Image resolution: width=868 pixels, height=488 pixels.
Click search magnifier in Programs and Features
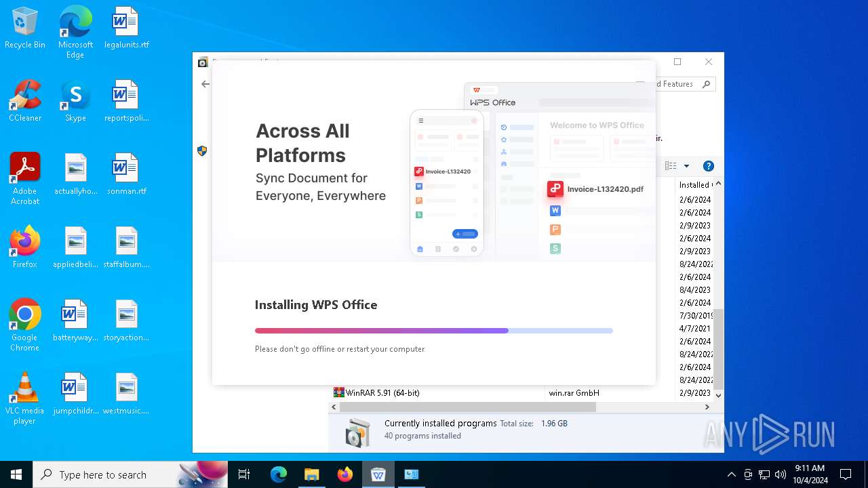point(706,84)
